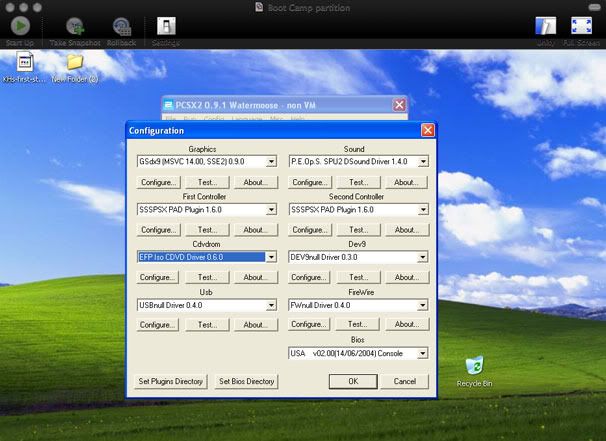Click Set Plugins Directory button
This screenshot has width=606, height=441.
171,381
